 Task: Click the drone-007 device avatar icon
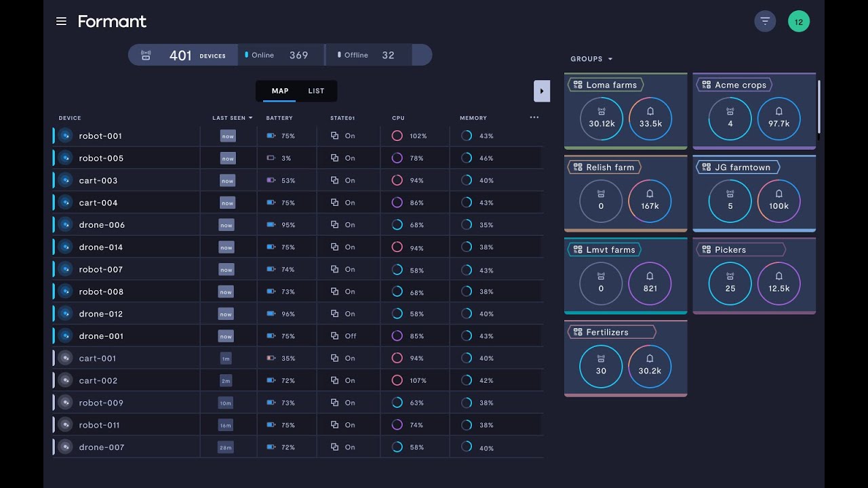pos(65,447)
